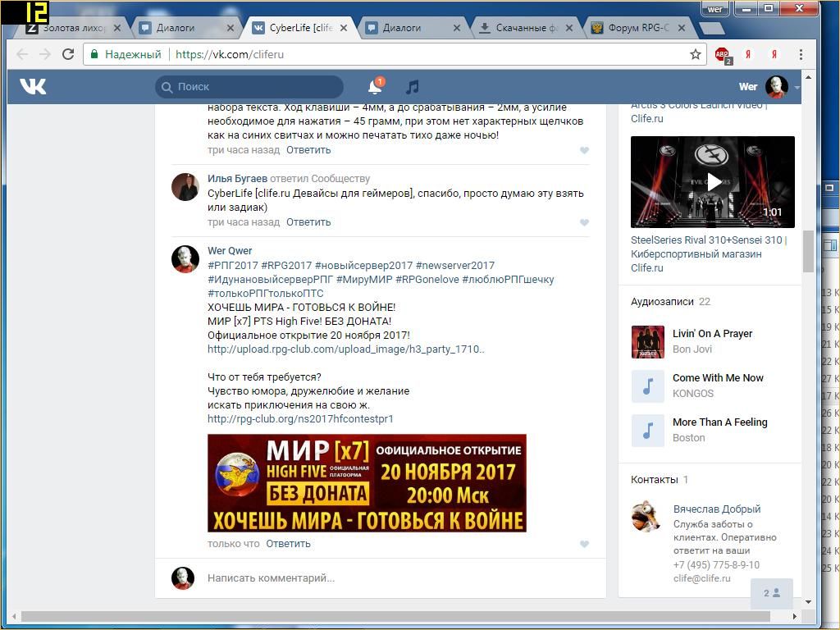Expand the Wer profile dropdown menu
Viewport: 840px width, 630px height.
(797, 87)
